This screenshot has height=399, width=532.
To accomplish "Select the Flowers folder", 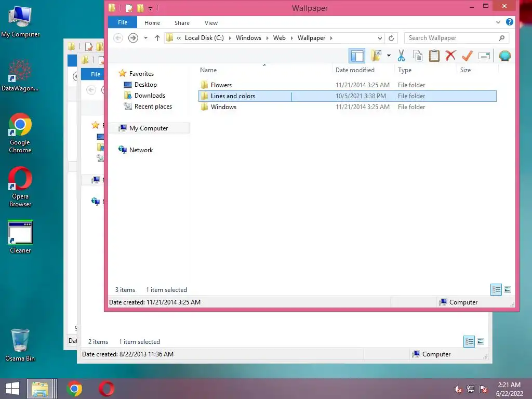I will pyautogui.click(x=348, y=85).
